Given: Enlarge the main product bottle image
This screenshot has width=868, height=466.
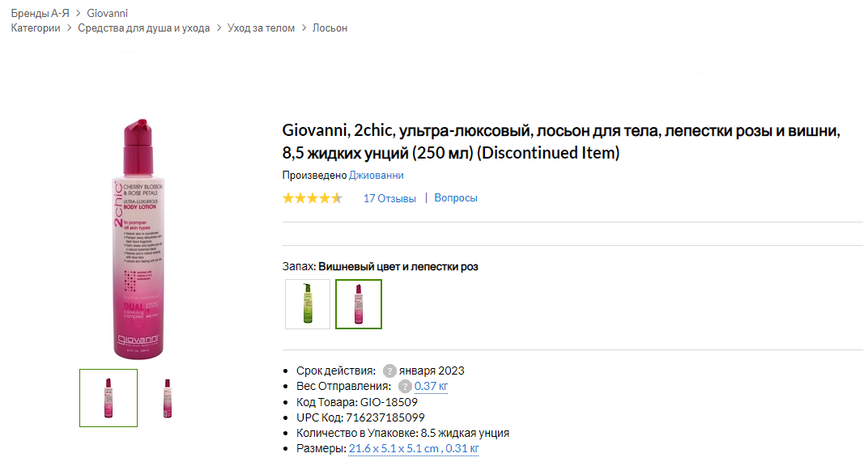Looking at the screenshot, I should [x=138, y=239].
